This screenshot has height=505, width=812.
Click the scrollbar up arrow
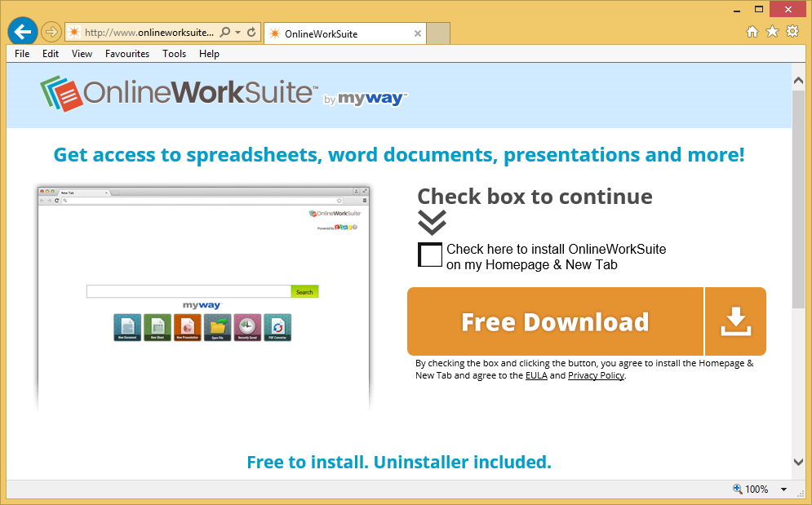click(799, 80)
